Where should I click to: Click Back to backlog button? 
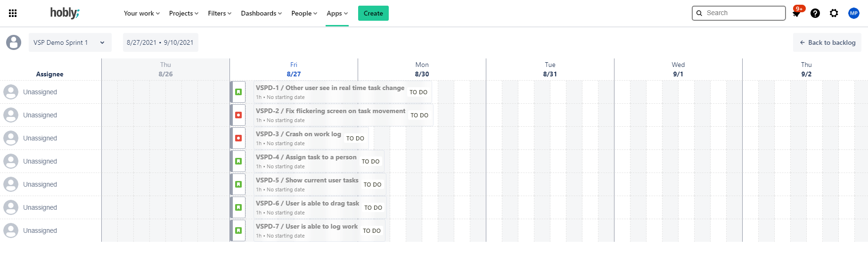(x=827, y=42)
